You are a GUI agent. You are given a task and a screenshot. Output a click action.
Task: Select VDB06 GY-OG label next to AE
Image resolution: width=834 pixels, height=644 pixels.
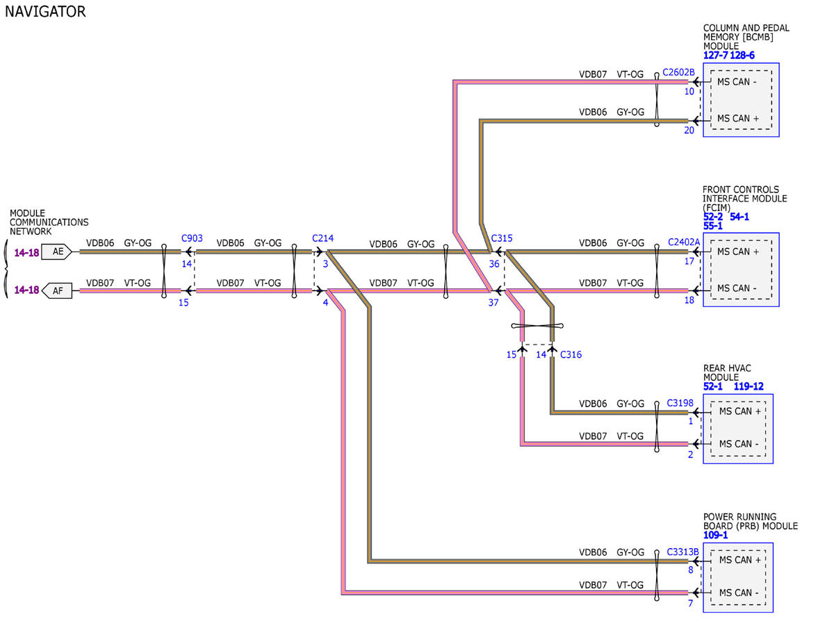118,243
